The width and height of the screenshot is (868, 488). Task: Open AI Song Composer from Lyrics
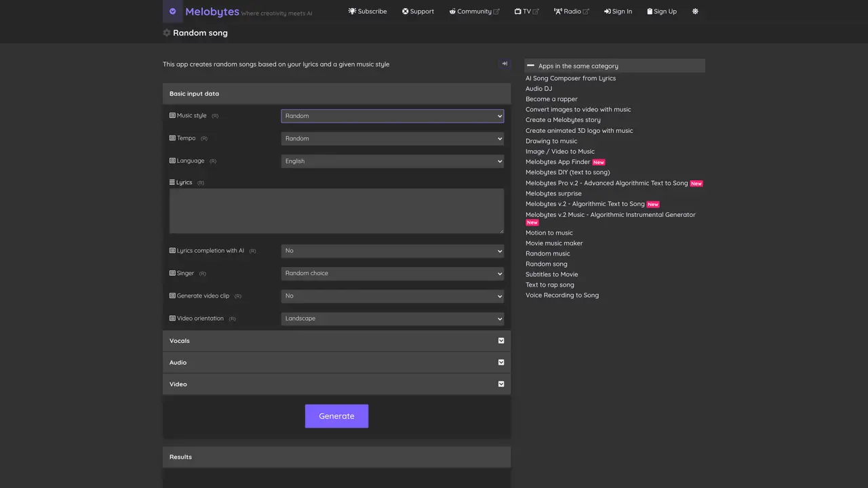571,78
